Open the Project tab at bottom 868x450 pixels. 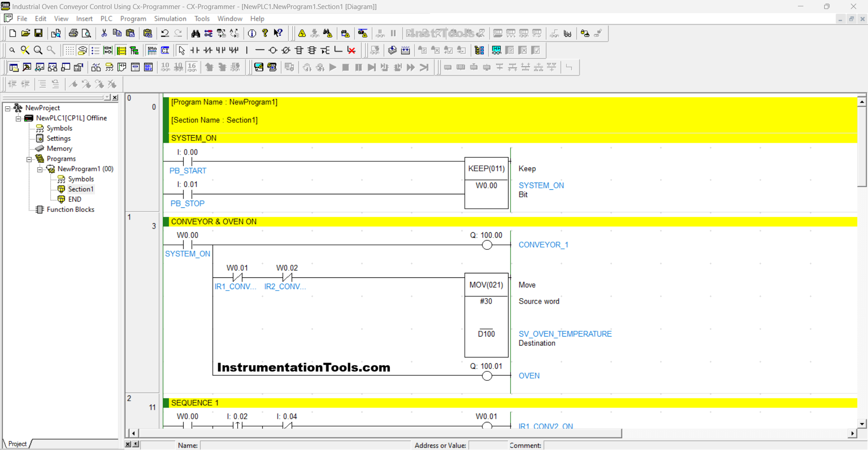pyautogui.click(x=17, y=444)
